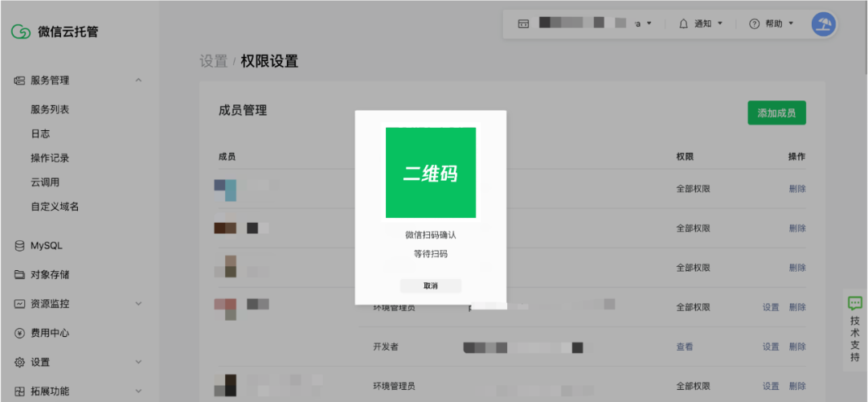Open the environment selector dropdown arrow

point(649,24)
